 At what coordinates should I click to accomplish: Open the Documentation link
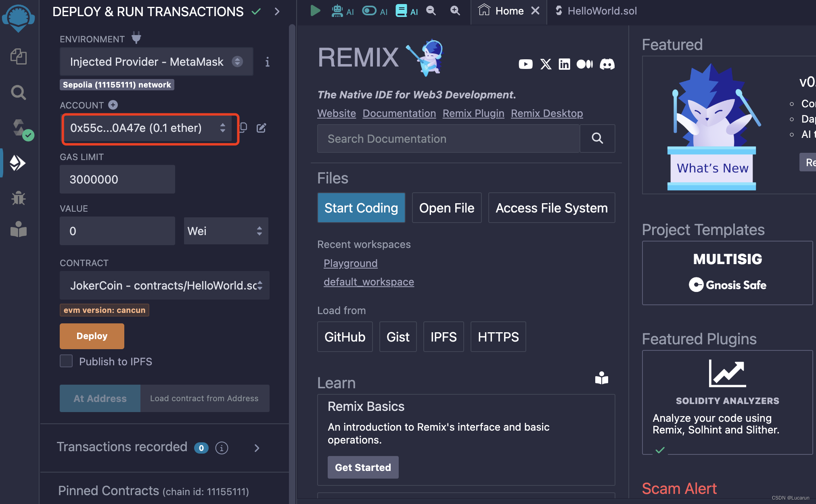coord(399,113)
